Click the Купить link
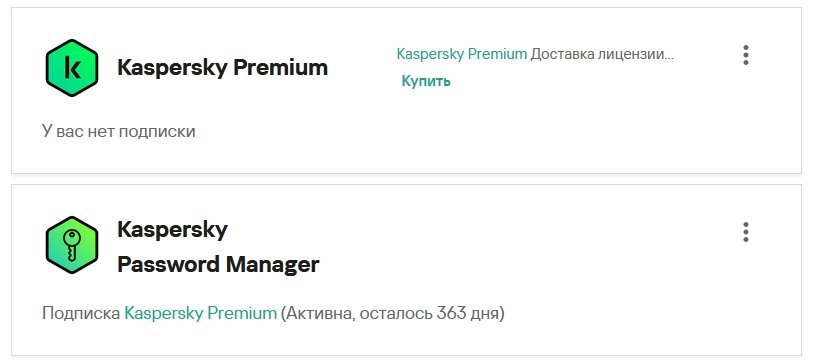 426,81
